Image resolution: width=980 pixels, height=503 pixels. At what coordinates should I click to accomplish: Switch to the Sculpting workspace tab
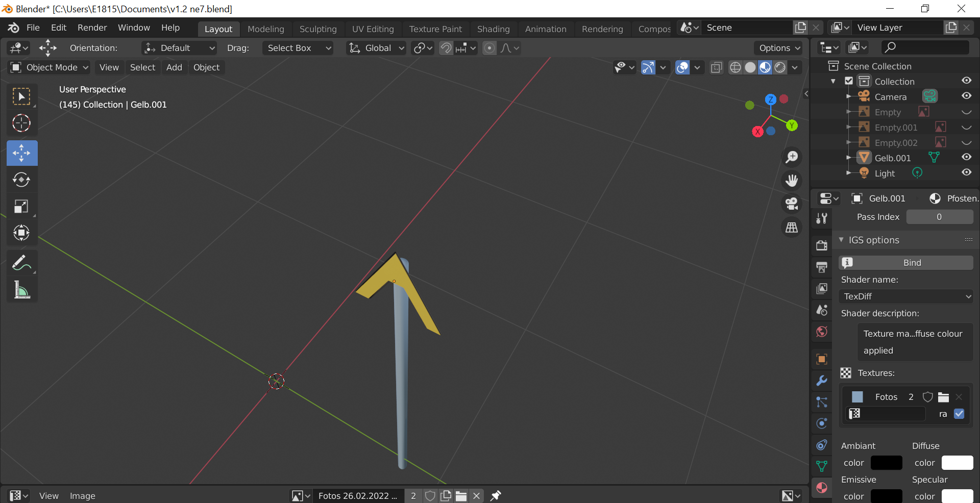[x=317, y=29]
